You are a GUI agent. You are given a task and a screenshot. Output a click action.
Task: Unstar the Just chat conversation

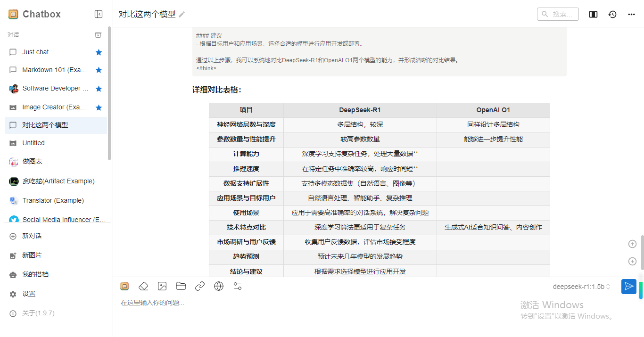pyautogui.click(x=99, y=52)
